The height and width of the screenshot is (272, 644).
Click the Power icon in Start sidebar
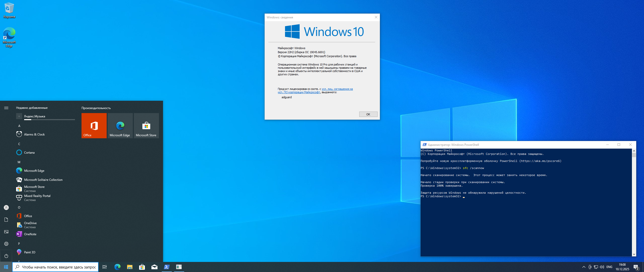[6, 256]
